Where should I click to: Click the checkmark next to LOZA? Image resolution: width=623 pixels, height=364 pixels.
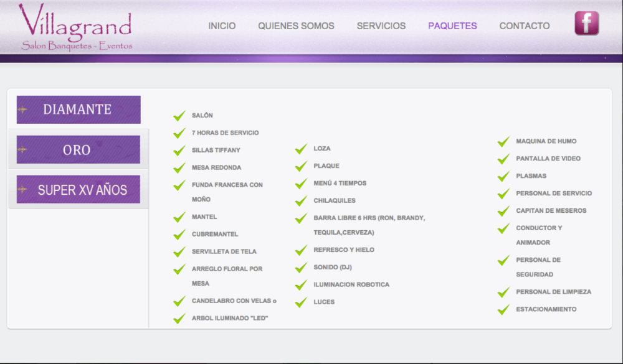pyautogui.click(x=301, y=149)
